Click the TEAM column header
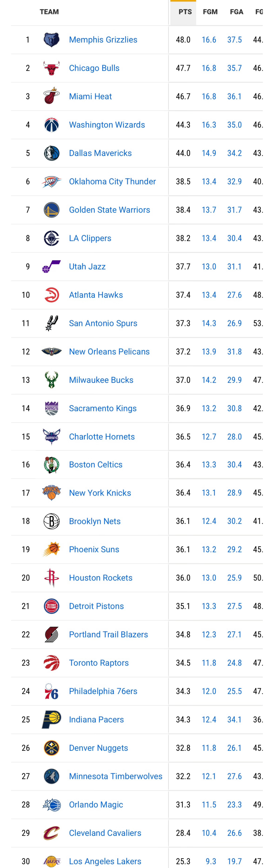274x868 pixels. [x=49, y=12]
